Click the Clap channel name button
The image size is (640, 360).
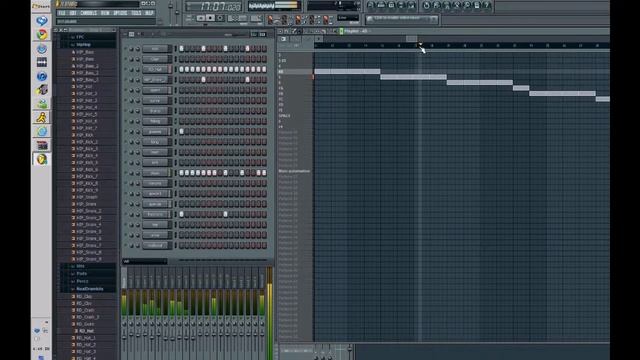coord(156,59)
